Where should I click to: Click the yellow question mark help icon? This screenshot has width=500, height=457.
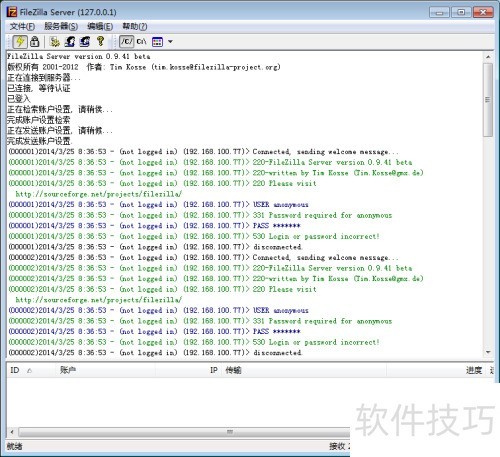click(100, 41)
